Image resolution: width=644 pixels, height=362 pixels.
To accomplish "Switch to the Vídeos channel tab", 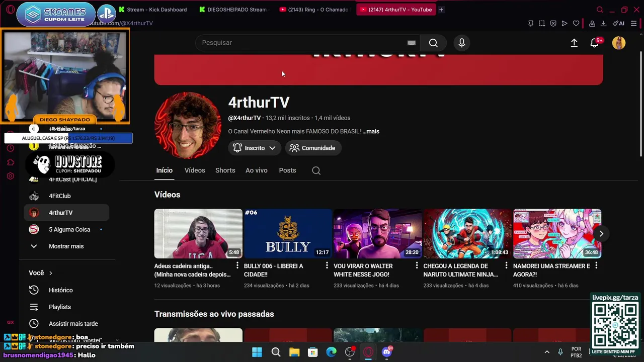I will tap(195, 170).
